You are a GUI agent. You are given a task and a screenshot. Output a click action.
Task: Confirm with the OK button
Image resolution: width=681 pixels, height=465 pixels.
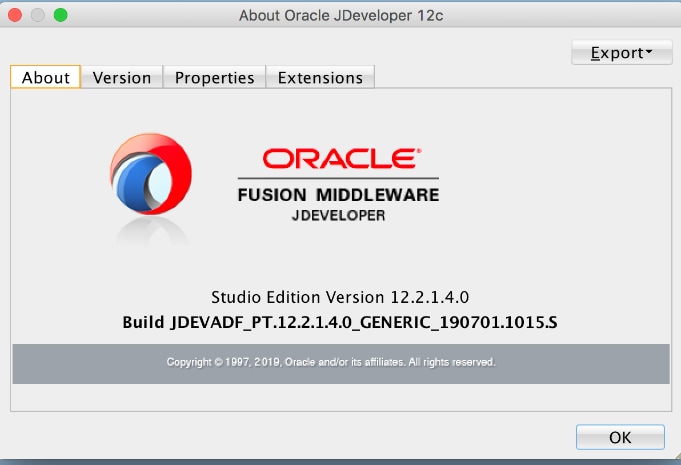pos(620,437)
